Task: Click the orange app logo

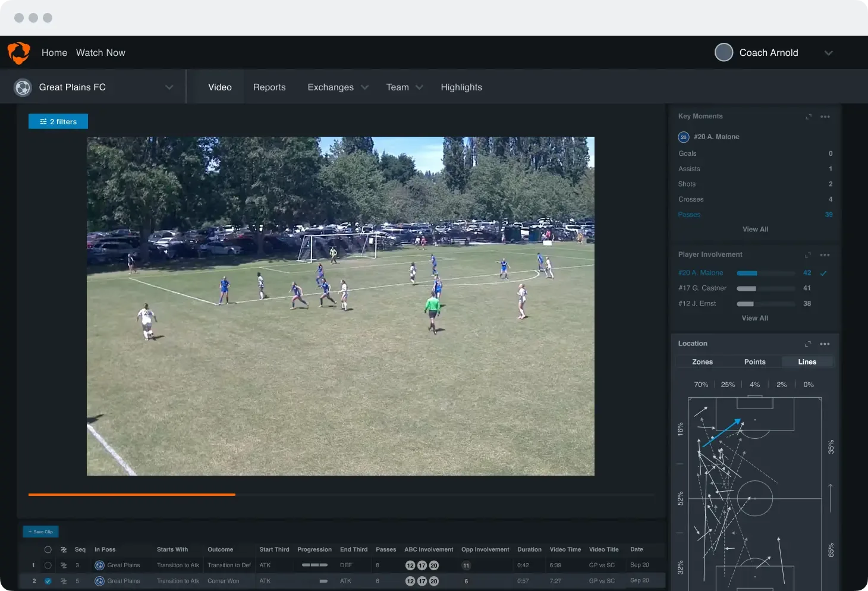Action: (19, 53)
